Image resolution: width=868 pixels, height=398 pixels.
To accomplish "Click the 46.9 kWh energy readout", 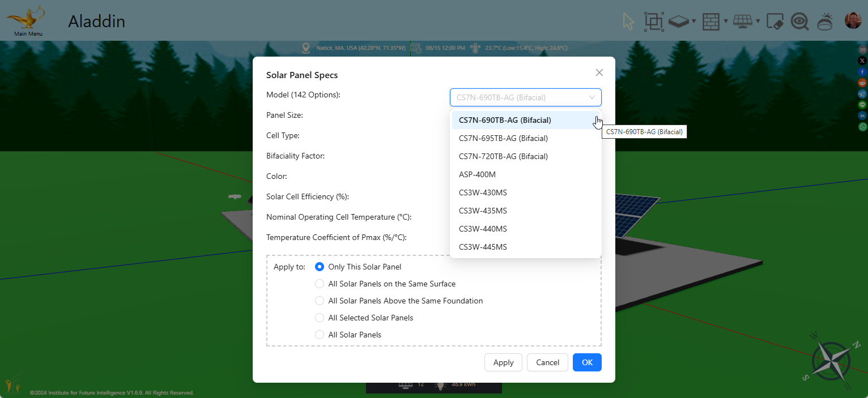I will click(463, 385).
